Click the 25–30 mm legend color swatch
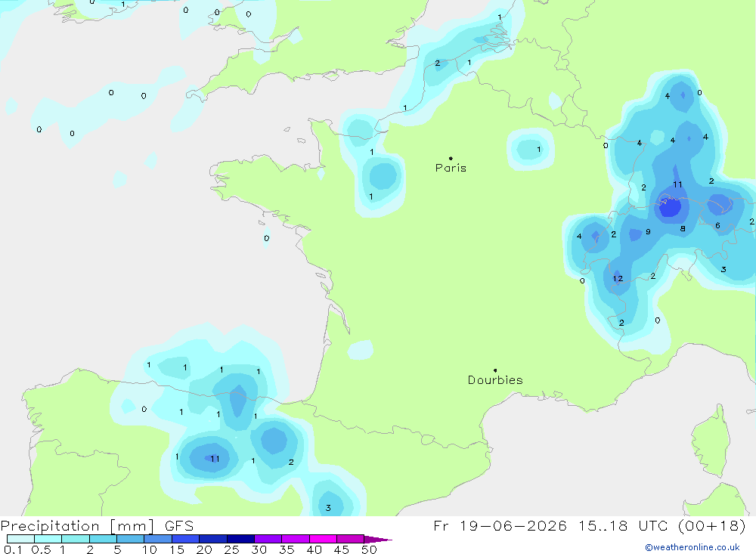 pyautogui.click(x=240, y=539)
